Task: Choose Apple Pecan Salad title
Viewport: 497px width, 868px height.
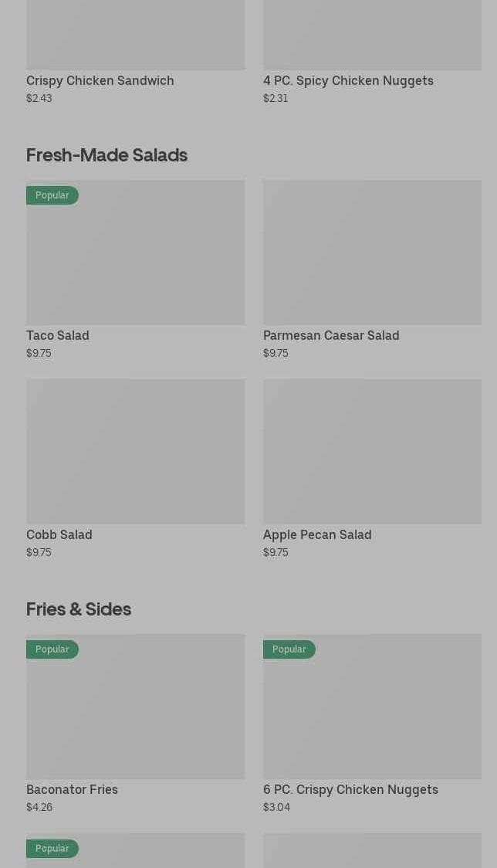Action: (x=317, y=534)
